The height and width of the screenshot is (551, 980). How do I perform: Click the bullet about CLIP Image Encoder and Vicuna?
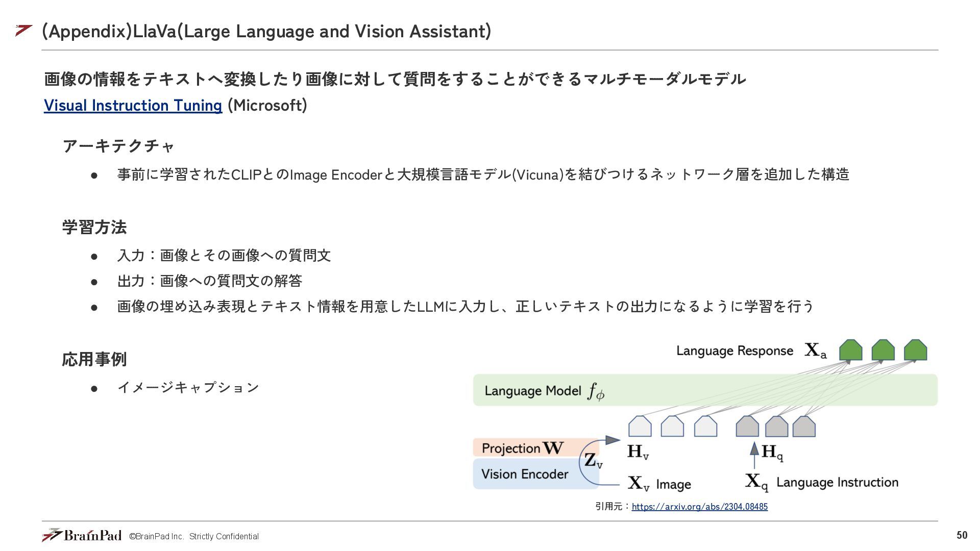(x=483, y=174)
